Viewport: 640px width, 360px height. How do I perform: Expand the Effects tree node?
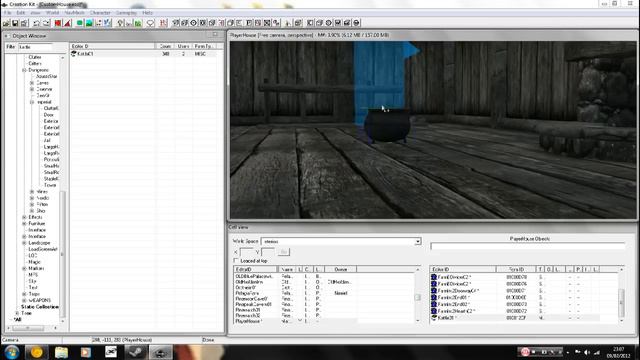(24, 217)
